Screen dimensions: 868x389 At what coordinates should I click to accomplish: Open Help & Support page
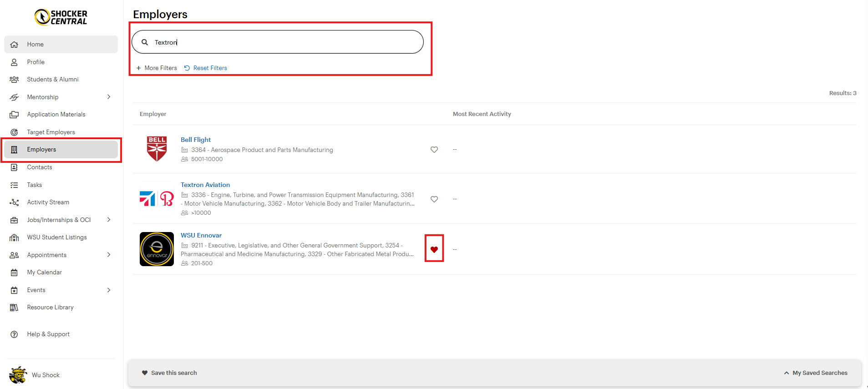[x=61, y=334]
